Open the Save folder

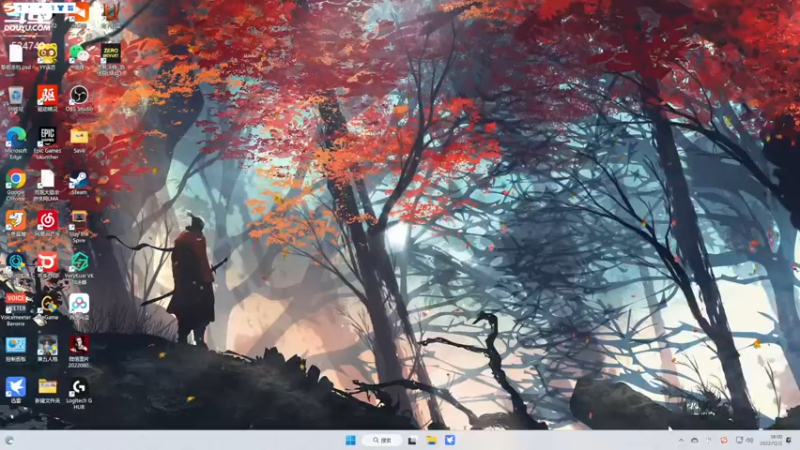(79, 138)
